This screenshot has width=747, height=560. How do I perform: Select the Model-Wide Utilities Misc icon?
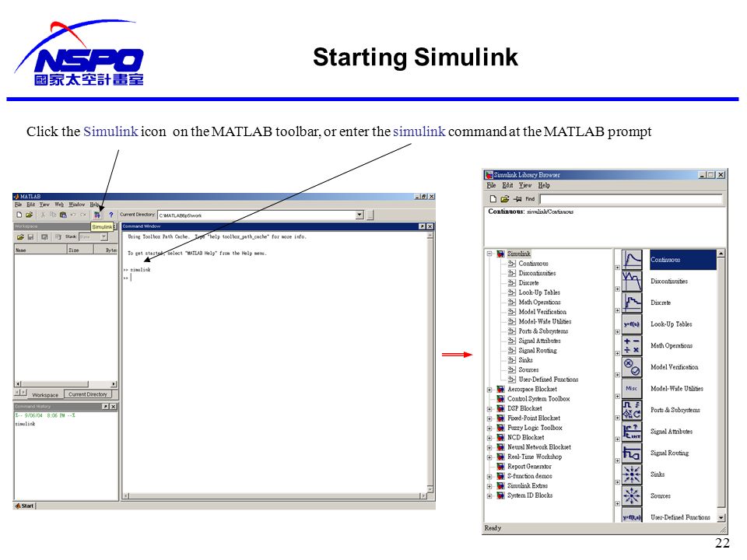point(632,389)
